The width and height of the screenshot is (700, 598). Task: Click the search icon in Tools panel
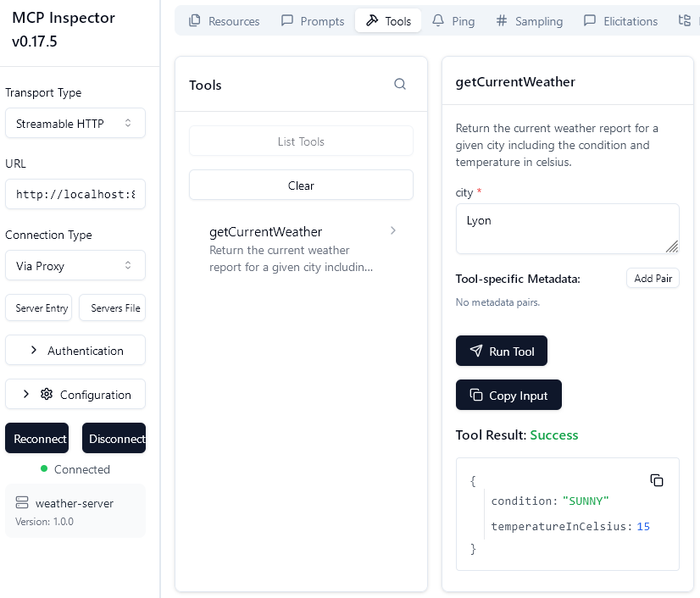click(x=400, y=84)
